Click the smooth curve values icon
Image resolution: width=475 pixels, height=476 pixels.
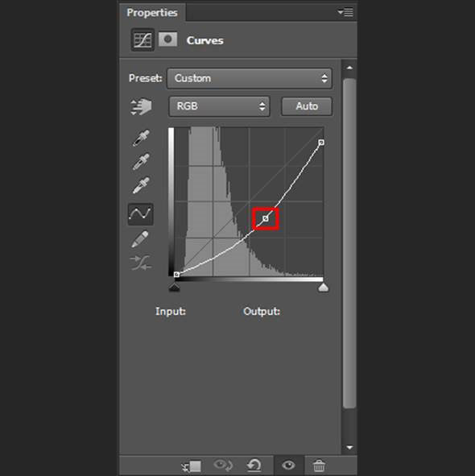[x=141, y=263]
